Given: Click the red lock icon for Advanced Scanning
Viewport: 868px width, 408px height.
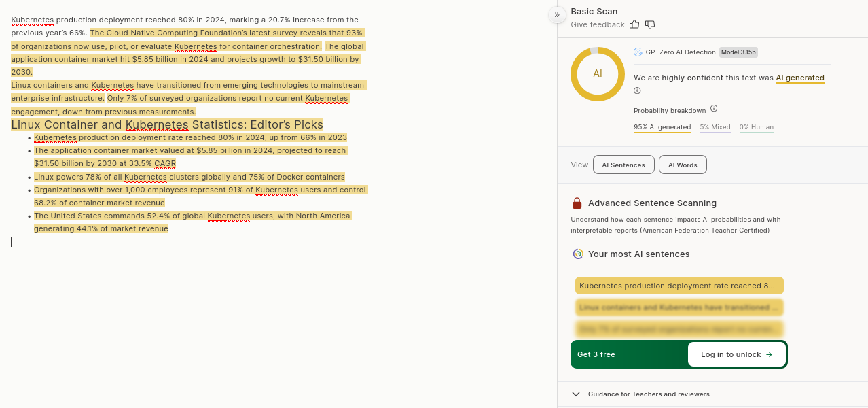Looking at the screenshot, I should click(x=577, y=203).
